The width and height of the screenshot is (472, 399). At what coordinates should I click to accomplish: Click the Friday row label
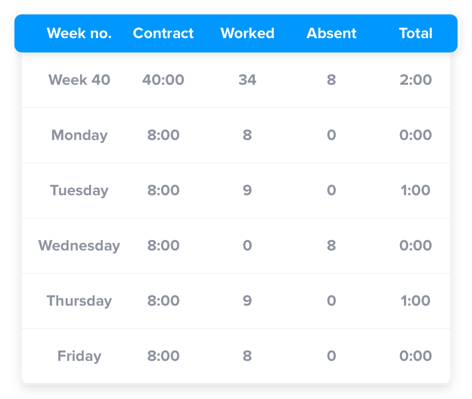point(79,356)
